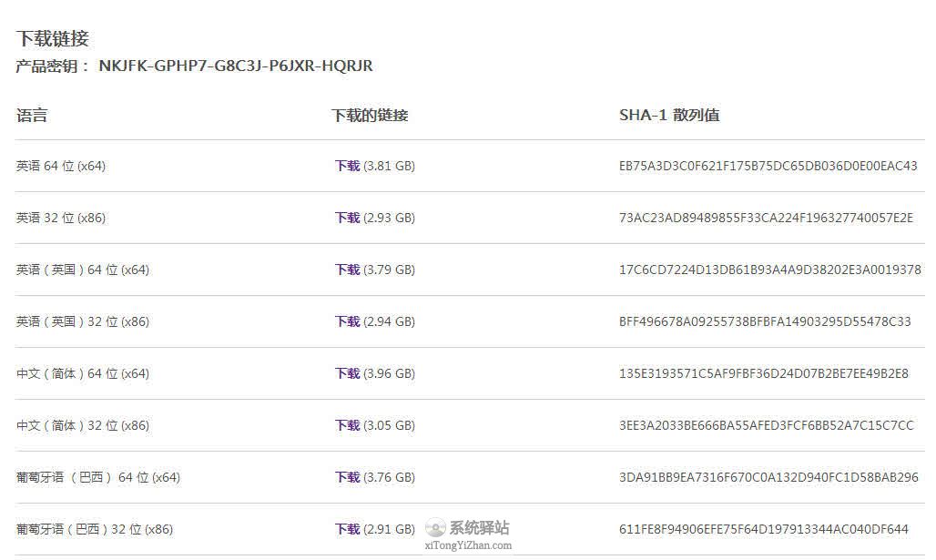Click SHA-1 hash starting with 73AC23AD
This screenshot has height=560, width=936.
tap(765, 219)
